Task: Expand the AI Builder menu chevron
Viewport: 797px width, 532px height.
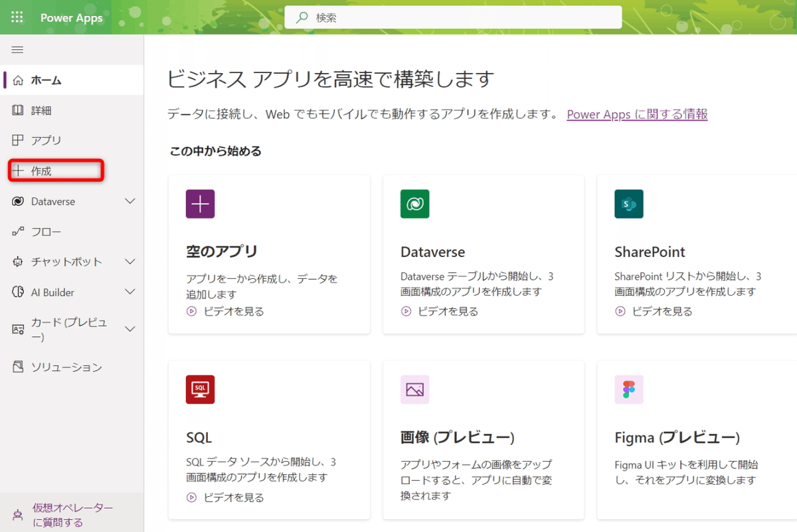Action: 130,292
